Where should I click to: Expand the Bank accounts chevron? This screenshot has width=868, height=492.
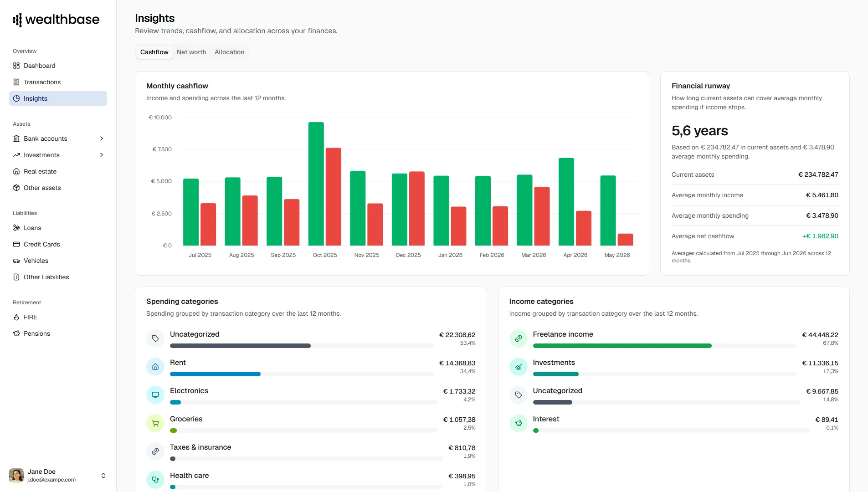[x=102, y=138]
